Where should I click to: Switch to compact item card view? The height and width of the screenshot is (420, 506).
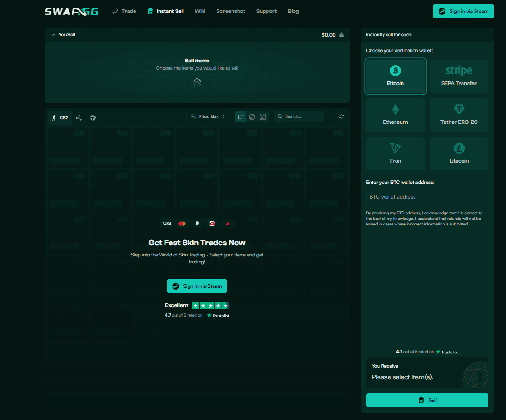coord(263,116)
